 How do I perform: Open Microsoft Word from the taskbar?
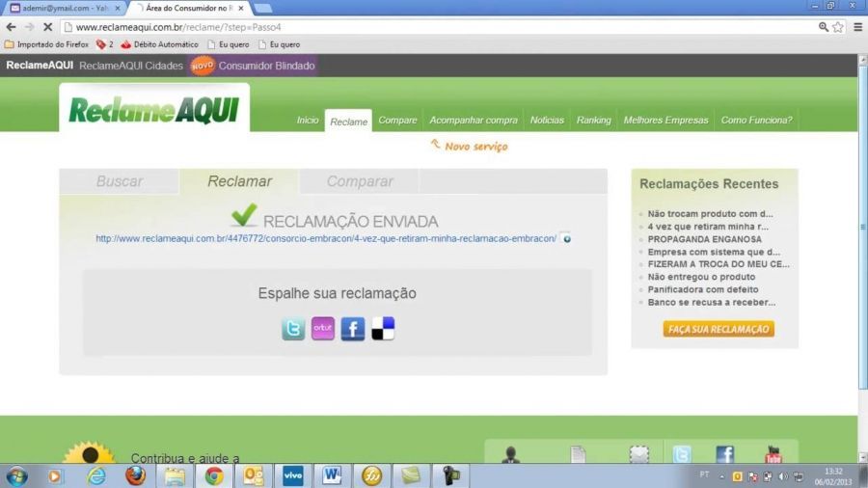[x=332, y=475]
